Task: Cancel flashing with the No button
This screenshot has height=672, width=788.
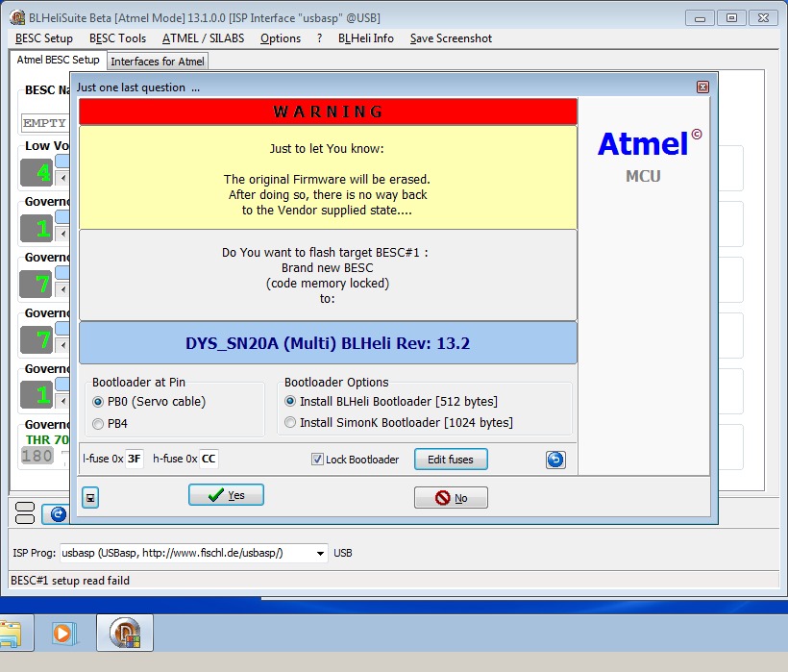Action: 451,498
